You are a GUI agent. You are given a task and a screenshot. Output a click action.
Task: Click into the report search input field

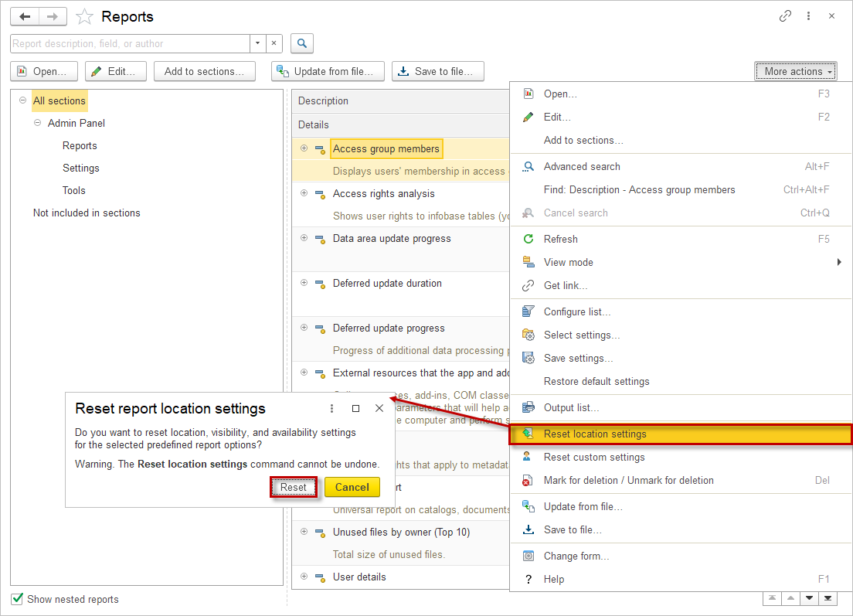129,43
